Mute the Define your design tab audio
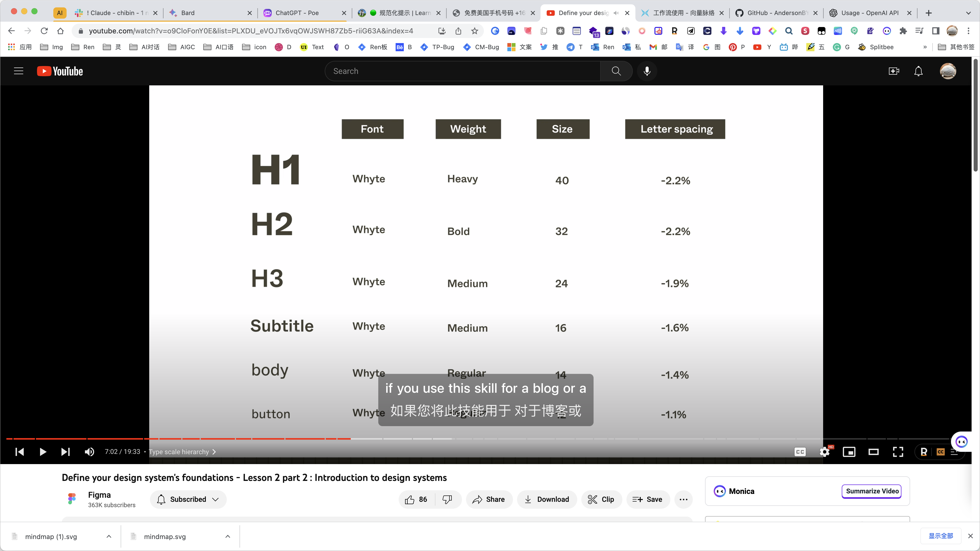This screenshot has width=980, height=551. coord(616,13)
